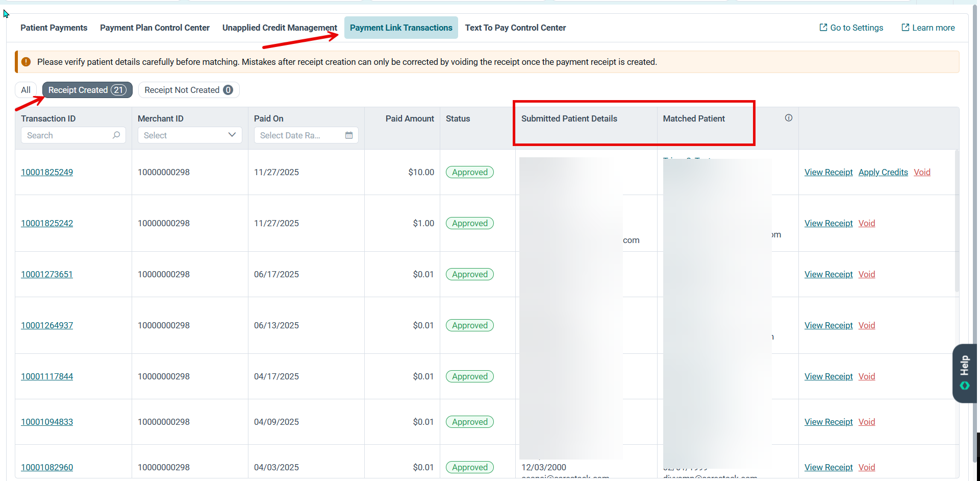The width and height of the screenshot is (980, 481).
Task: Click the search magnifier icon in Transaction ID
Action: coord(116,135)
